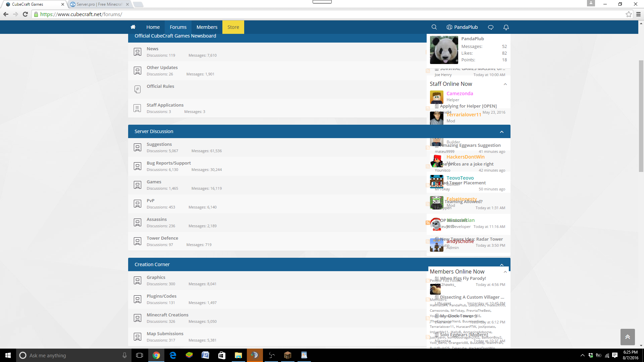The width and height of the screenshot is (644, 362).
Task: Open Chrome browser from taskbar
Action: tap(156, 355)
